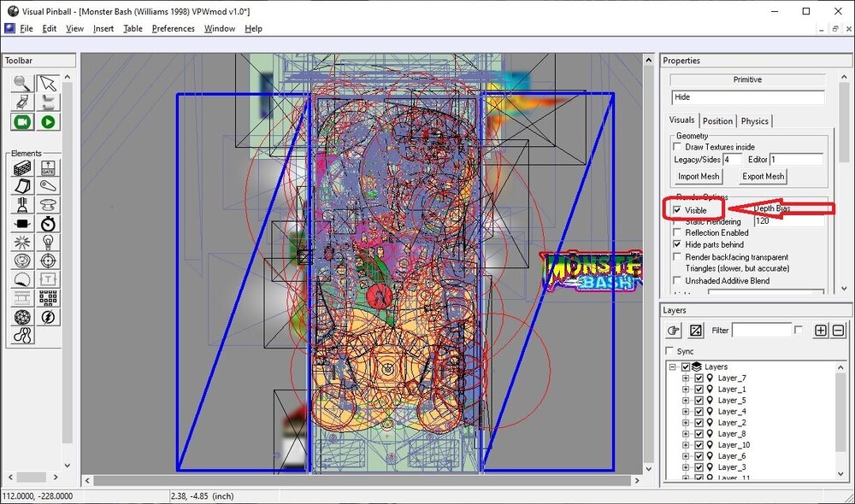Uncheck the Visible checkbox
The height and width of the screenshot is (504, 855).
coord(677,210)
